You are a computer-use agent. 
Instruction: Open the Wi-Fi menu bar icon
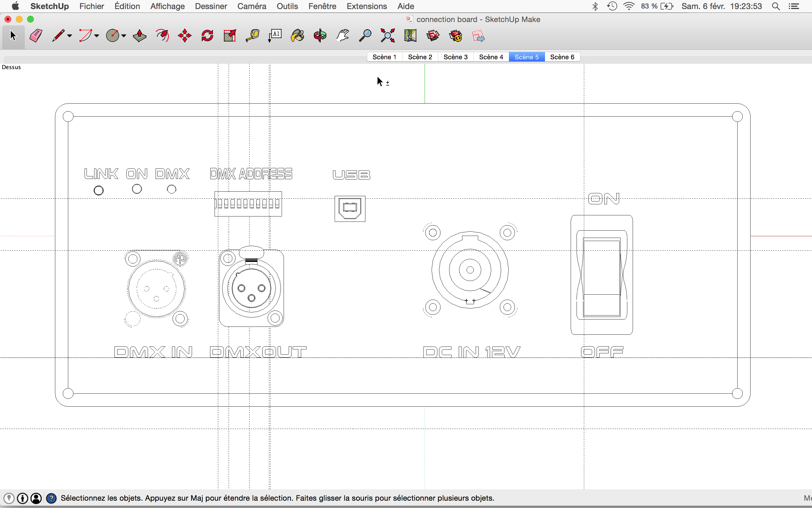point(629,6)
